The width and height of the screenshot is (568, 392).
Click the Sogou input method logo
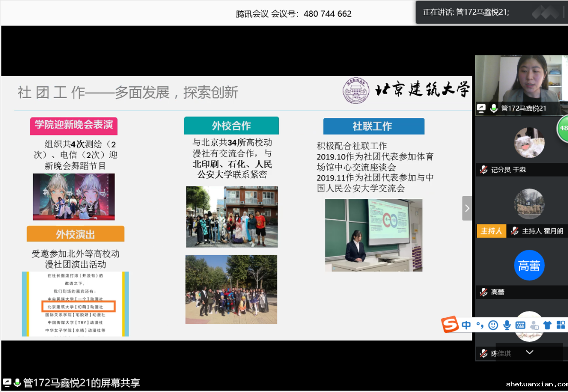[450, 325]
